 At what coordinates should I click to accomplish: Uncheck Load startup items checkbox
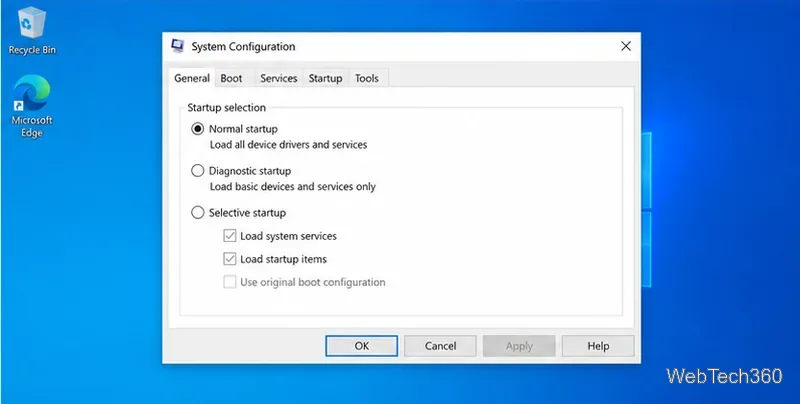point(230,259)
